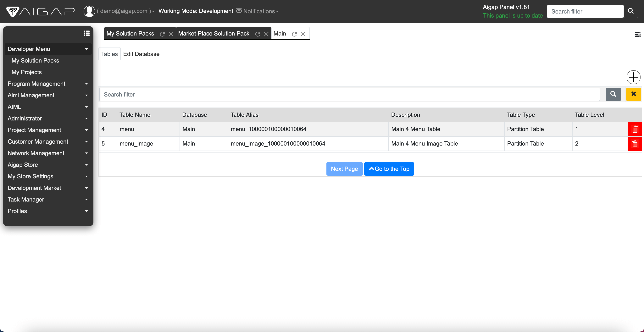Click Go to the Top button
644x332 pixels.
(389, 169)
